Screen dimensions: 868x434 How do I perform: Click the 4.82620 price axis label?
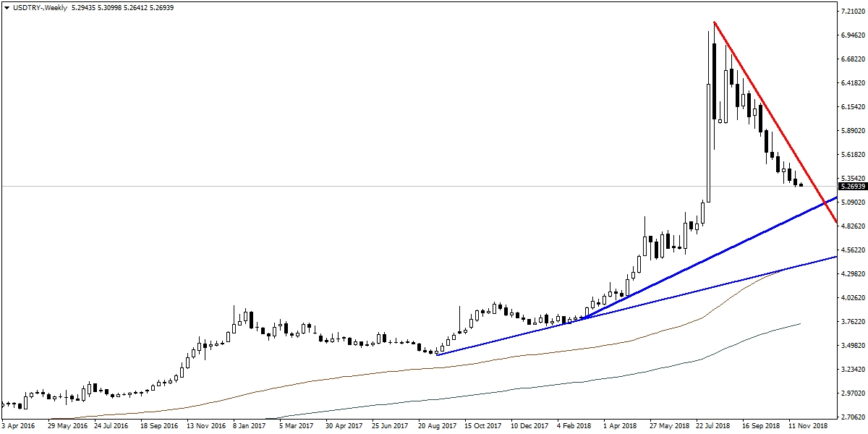click(853, 226)
